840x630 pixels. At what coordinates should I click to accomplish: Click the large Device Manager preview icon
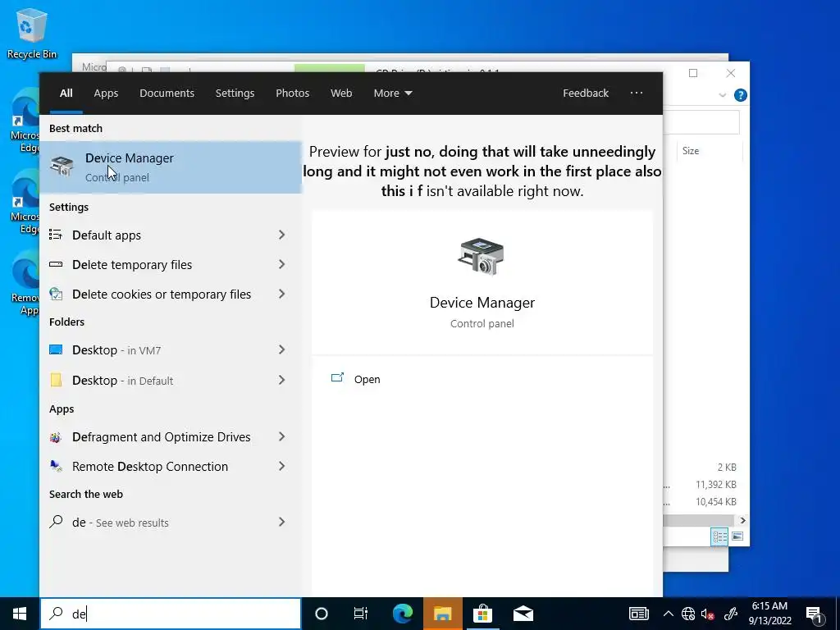[x=481, y=256]
